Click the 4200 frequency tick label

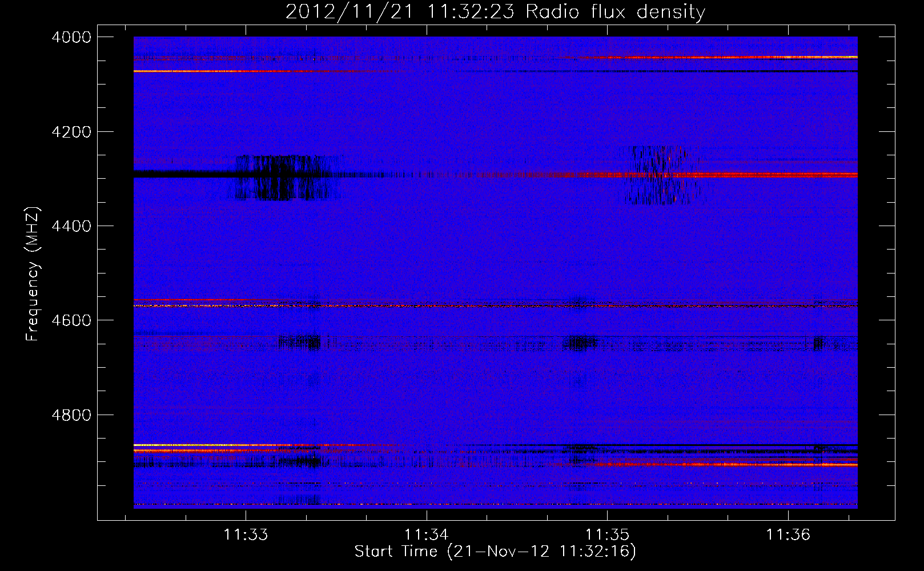pyautogui.click(x=71, y=132)
